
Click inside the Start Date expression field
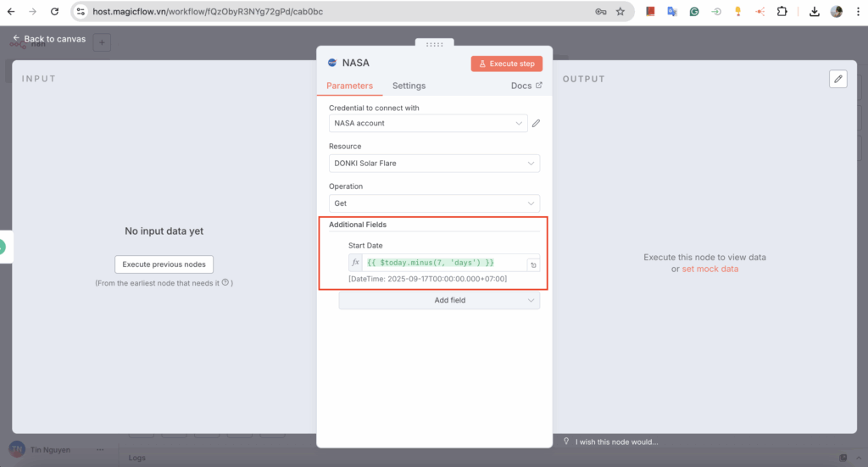point(441,264)
